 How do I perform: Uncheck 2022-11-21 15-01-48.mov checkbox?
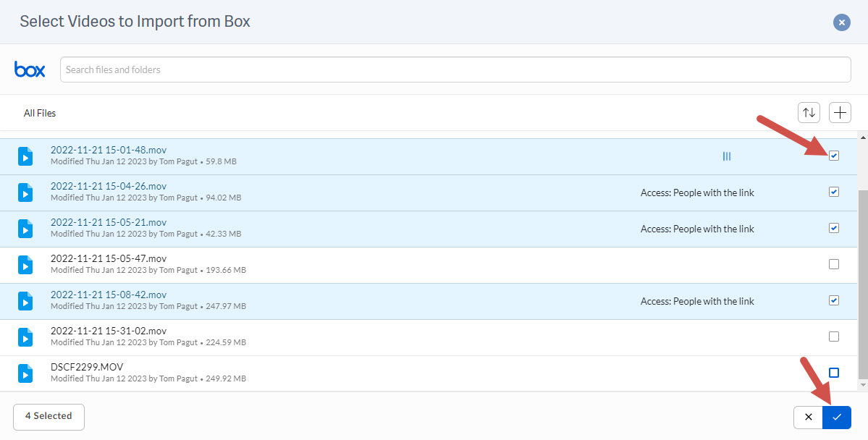[833, 156]
